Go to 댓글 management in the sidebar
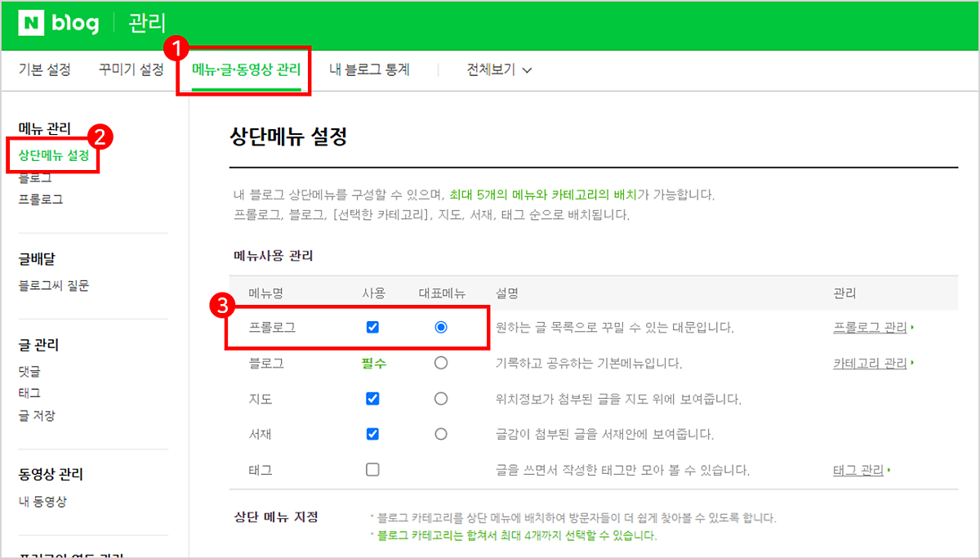The image size is (980, 559). pyautogui.click(x=29, y=371)
